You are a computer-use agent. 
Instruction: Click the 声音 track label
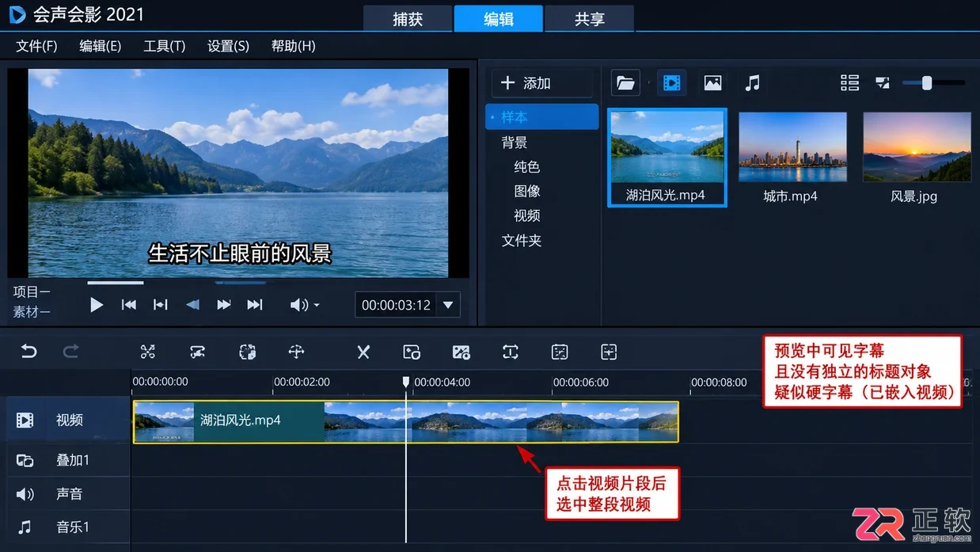(x=70, y=494)
